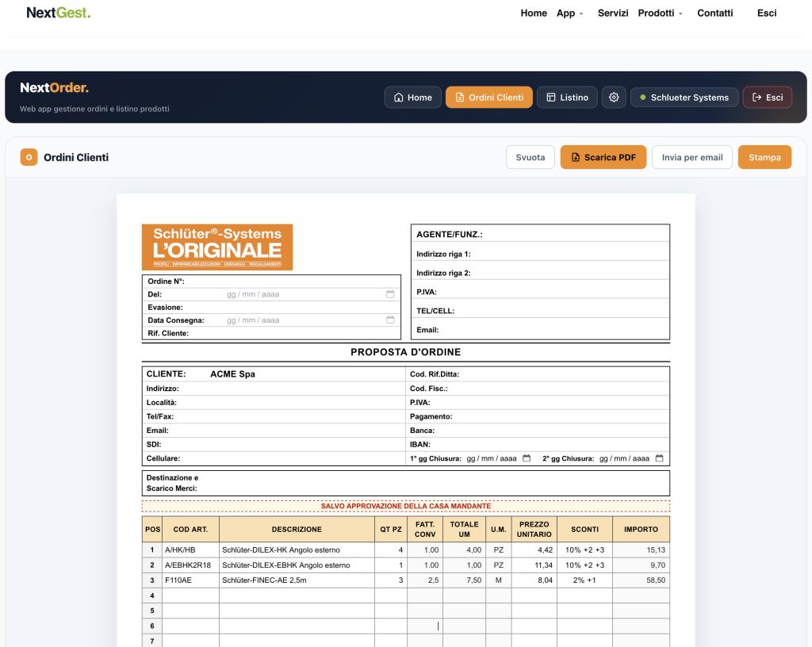Screen dimensions: 812x647
Task: Click the Cod. Rif.Ditta field
Action: click(x=564, y=373)
